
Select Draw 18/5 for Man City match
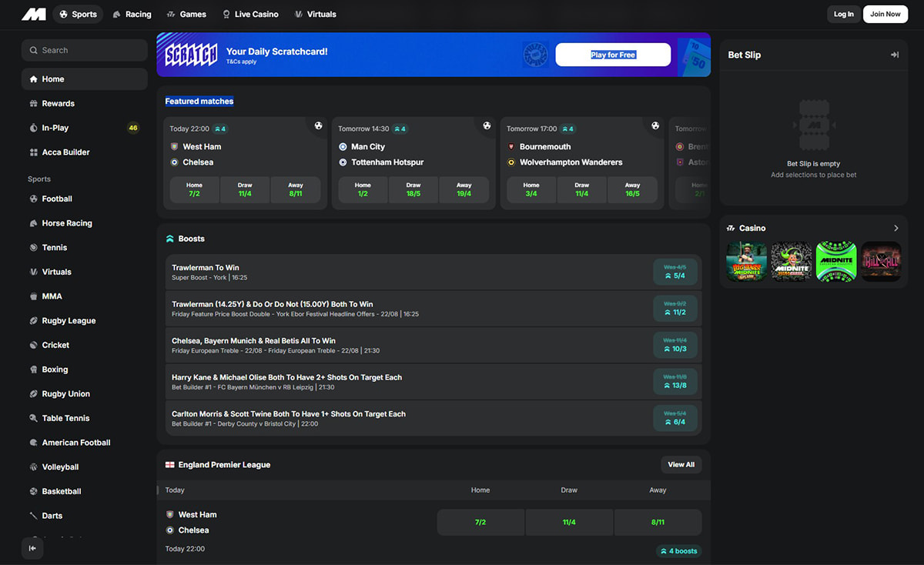[413, 189]
